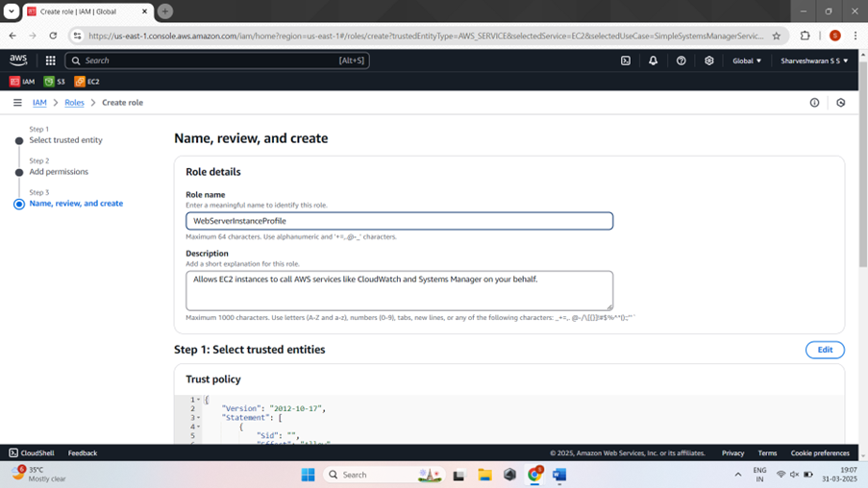This screenshot has width=868, height=488.
Task: Open the notifications bell
Action: point(654,61)
